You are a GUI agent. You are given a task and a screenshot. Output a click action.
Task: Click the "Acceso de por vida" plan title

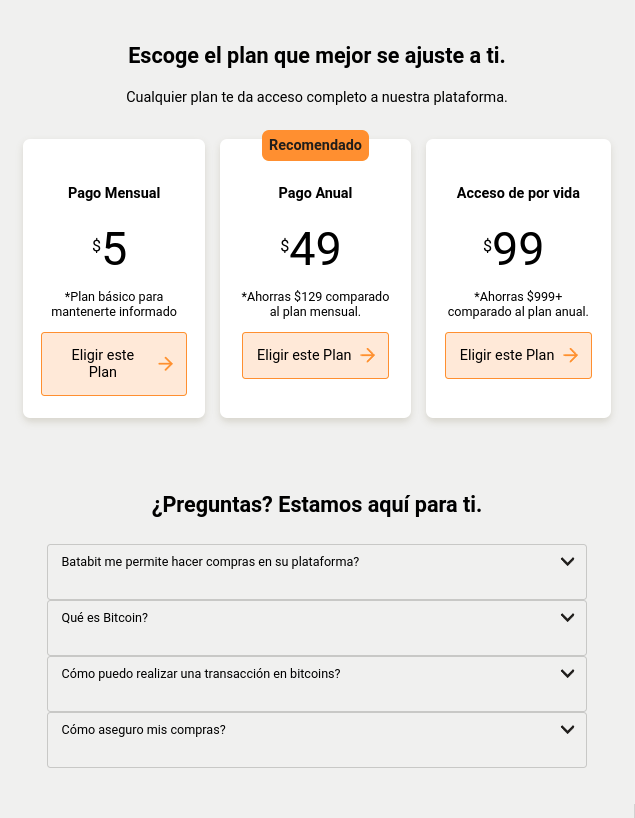[518, 193]
